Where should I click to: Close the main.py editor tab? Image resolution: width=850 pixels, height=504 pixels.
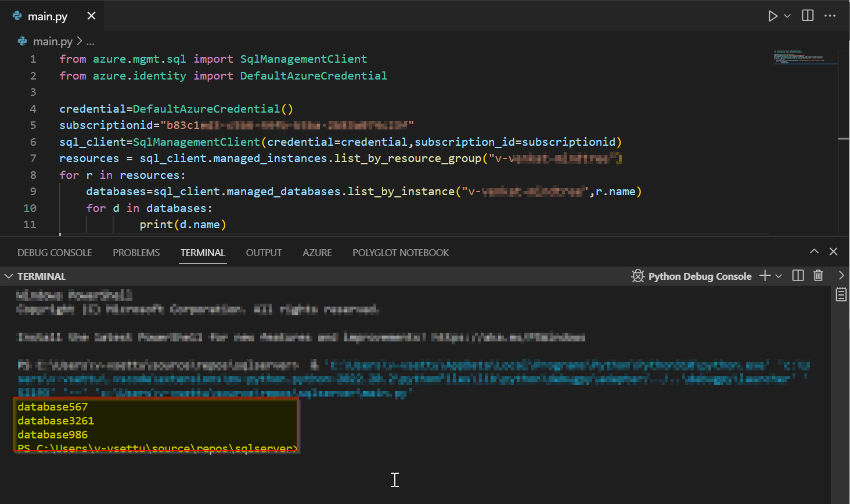[x=91, y=16]
